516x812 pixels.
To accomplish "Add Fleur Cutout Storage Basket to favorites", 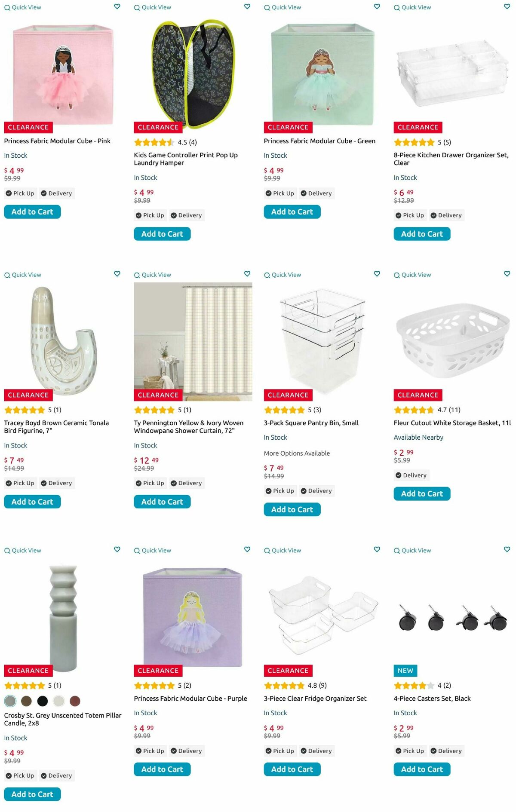I will tap(507, 274).
